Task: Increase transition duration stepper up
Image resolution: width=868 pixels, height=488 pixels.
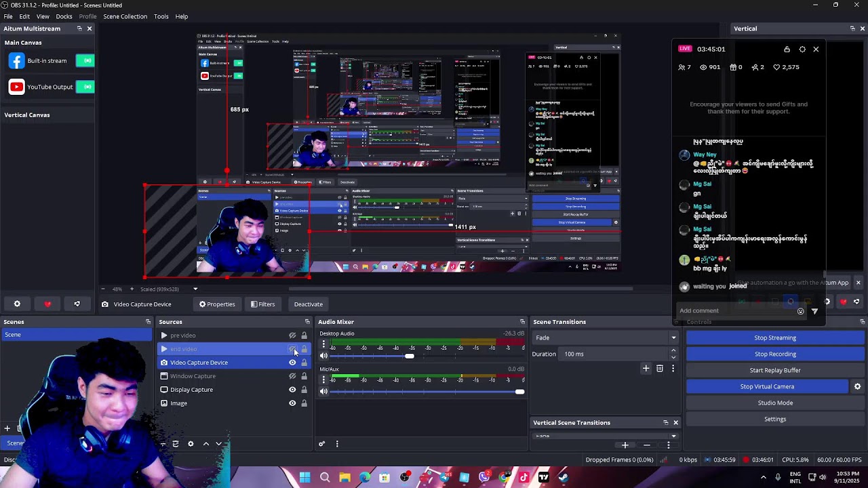Action: [673, 350]
